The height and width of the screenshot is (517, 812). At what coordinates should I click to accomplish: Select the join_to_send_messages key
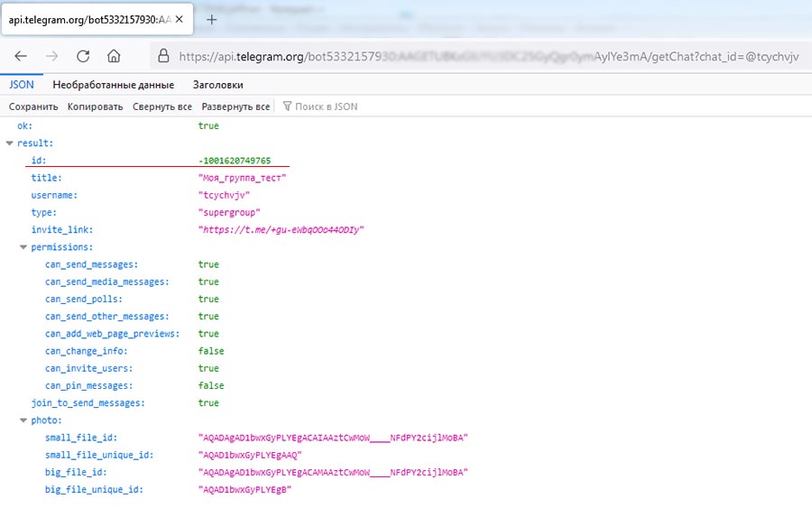click(88, 403)
